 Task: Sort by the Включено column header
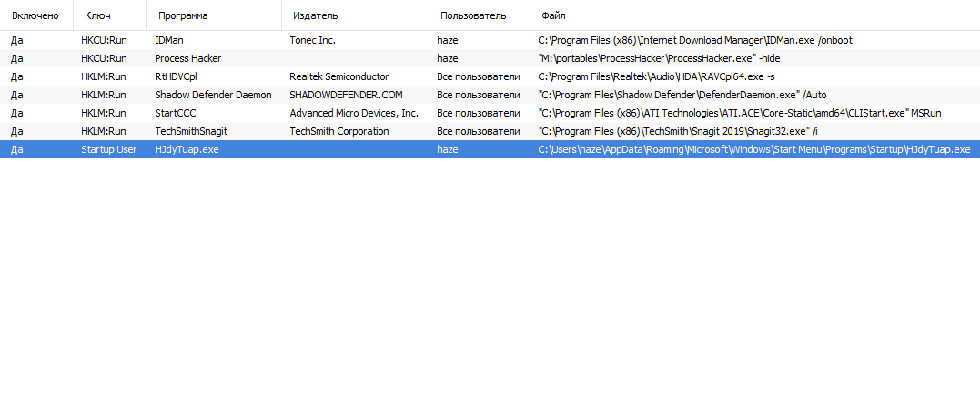[x=36, y=15]
